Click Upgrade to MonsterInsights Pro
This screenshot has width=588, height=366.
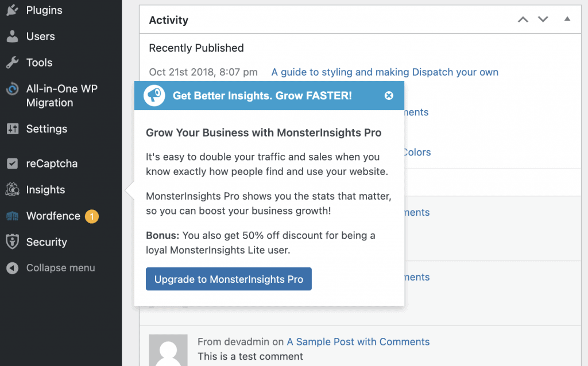tap(229, 279)
